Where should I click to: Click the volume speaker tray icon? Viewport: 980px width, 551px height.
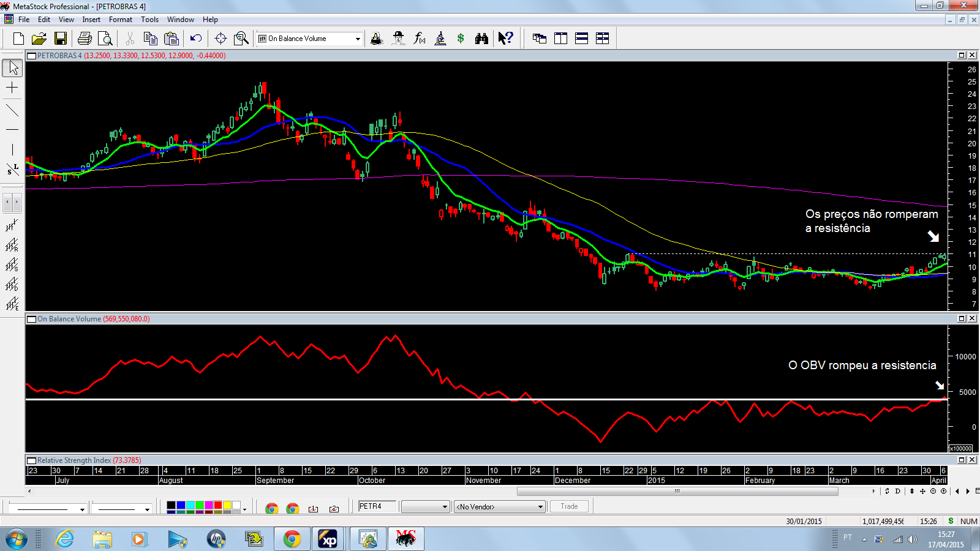pos(913,539)
